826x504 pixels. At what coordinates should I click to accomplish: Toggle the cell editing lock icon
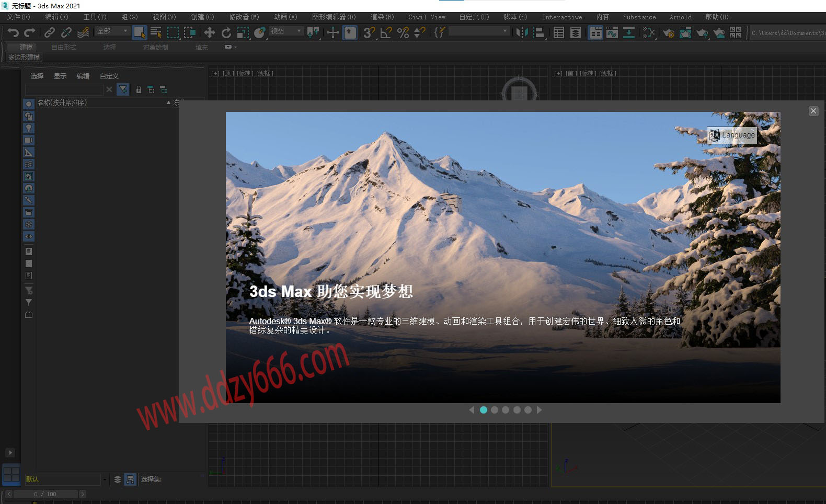(139, 89)
